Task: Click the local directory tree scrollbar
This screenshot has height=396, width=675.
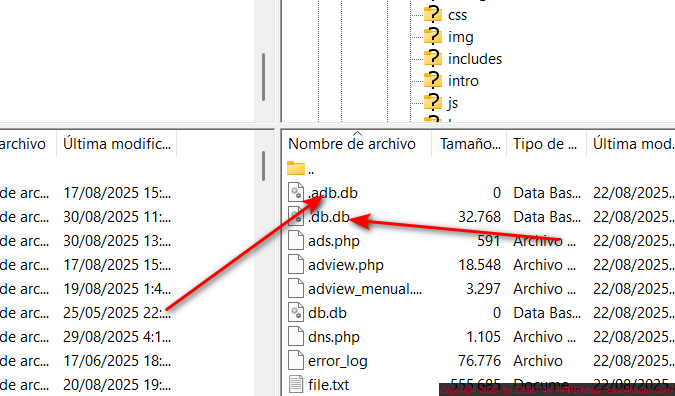Action: point(263,77)
